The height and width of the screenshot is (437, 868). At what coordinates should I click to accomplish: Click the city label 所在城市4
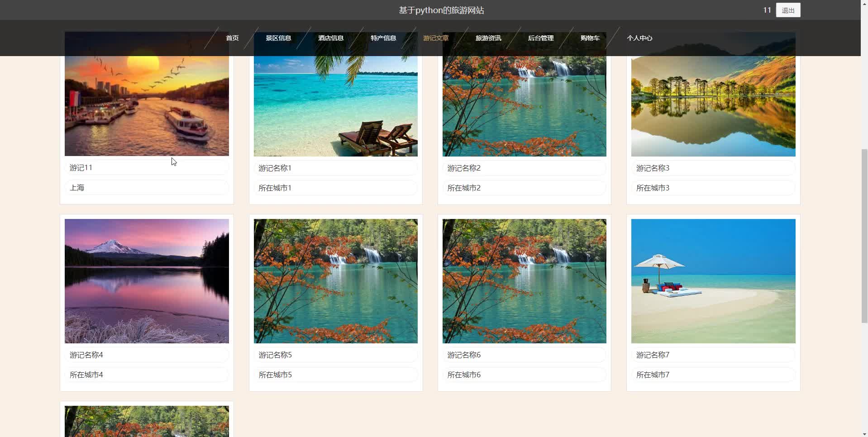point(86,375)
